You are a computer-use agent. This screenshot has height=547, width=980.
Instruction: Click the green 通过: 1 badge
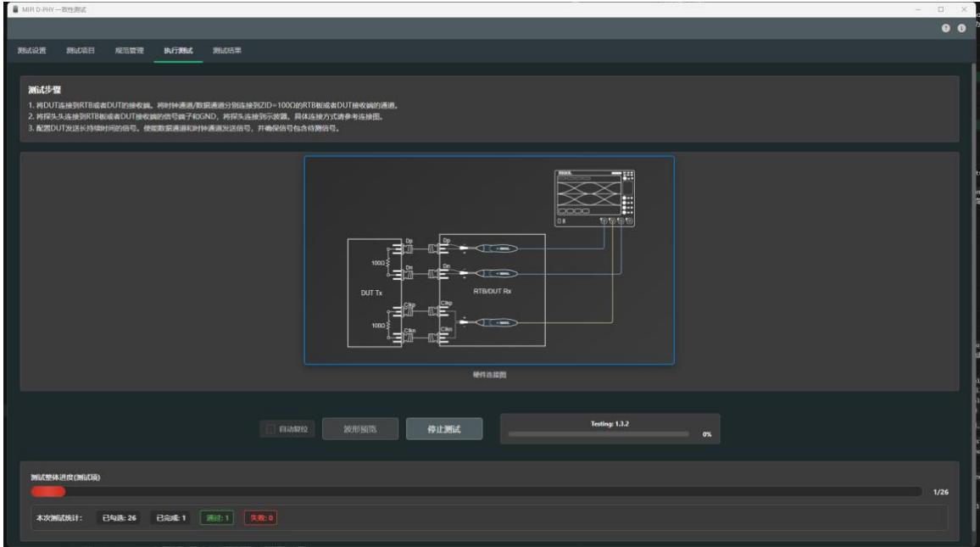[x=217, y=517]
